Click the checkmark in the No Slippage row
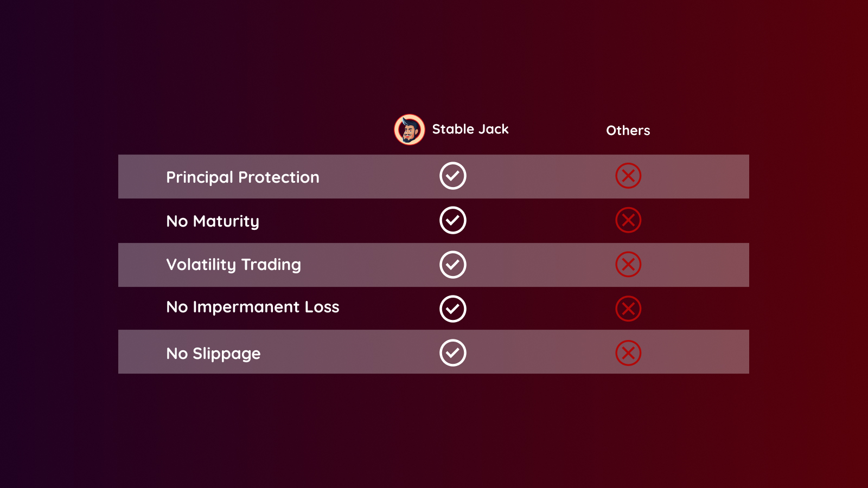The width and height of the screenshot is (868, 488). tap(453, 353)
